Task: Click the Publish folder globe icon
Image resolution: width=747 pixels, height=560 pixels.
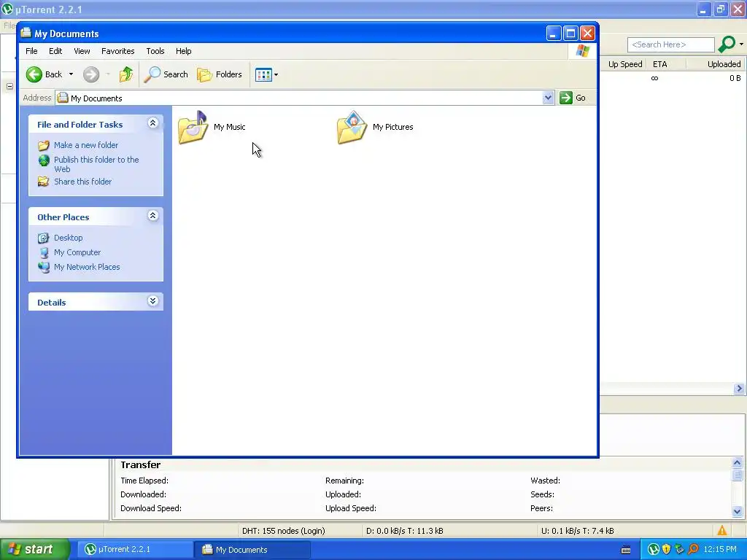Action: pos(44,160)
